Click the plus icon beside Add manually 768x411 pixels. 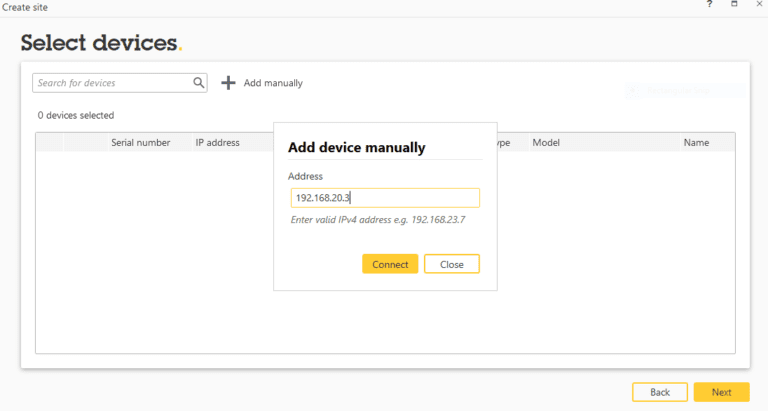(x=228, y=83)
